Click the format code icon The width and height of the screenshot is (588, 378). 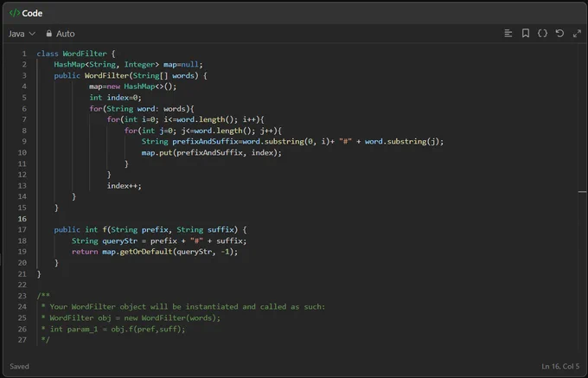508,34
